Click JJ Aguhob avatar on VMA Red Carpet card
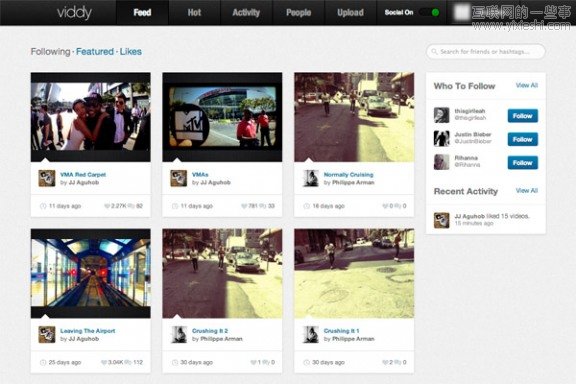Viewport: 576px width, 384px height. click(47, 178)
